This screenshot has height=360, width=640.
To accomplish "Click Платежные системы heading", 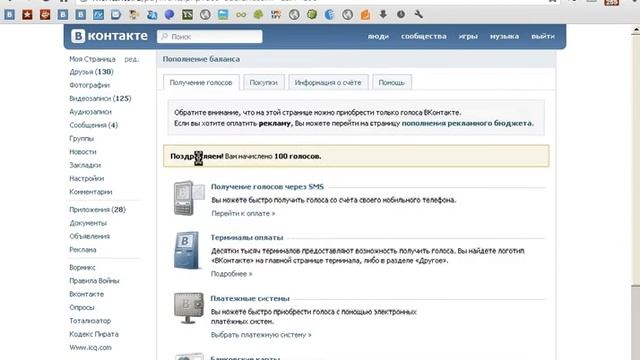I will (x=250, y=298).
